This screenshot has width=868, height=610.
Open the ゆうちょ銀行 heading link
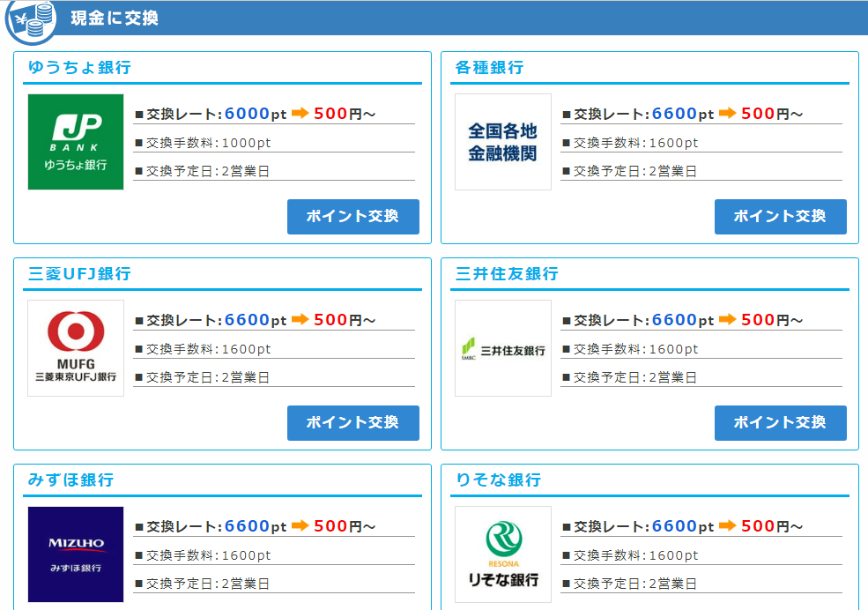79,68
